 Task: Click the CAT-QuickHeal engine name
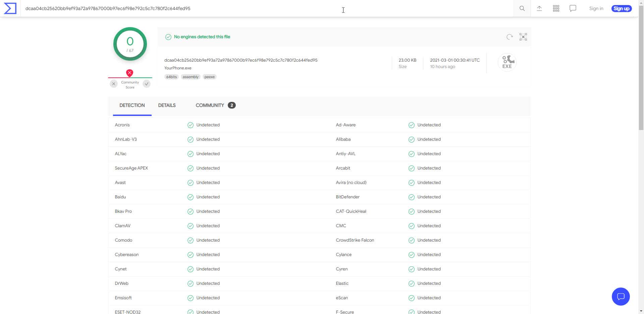351,211
